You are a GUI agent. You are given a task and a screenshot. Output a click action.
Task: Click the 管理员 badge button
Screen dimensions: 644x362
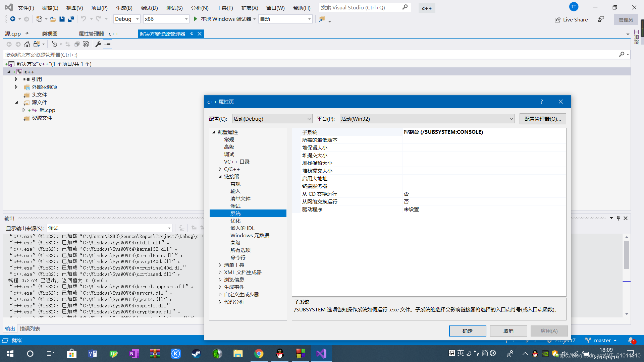[x=626, y=19]
